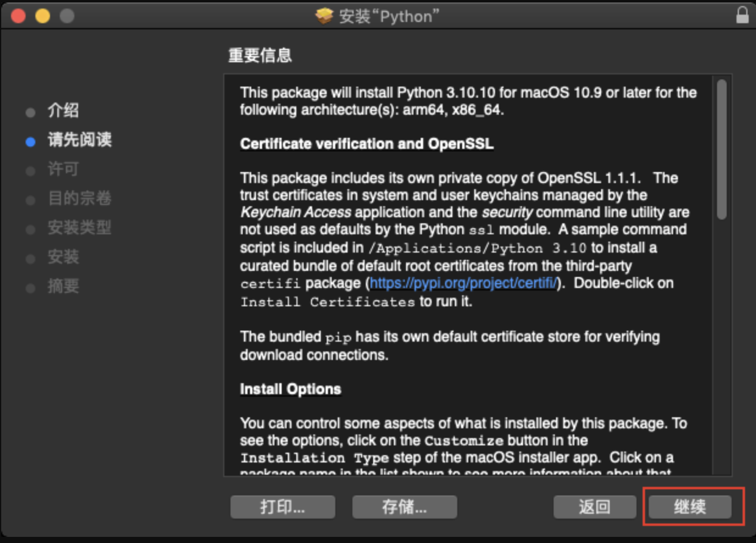Click the 重要信息 heading

tap(260, 56)
